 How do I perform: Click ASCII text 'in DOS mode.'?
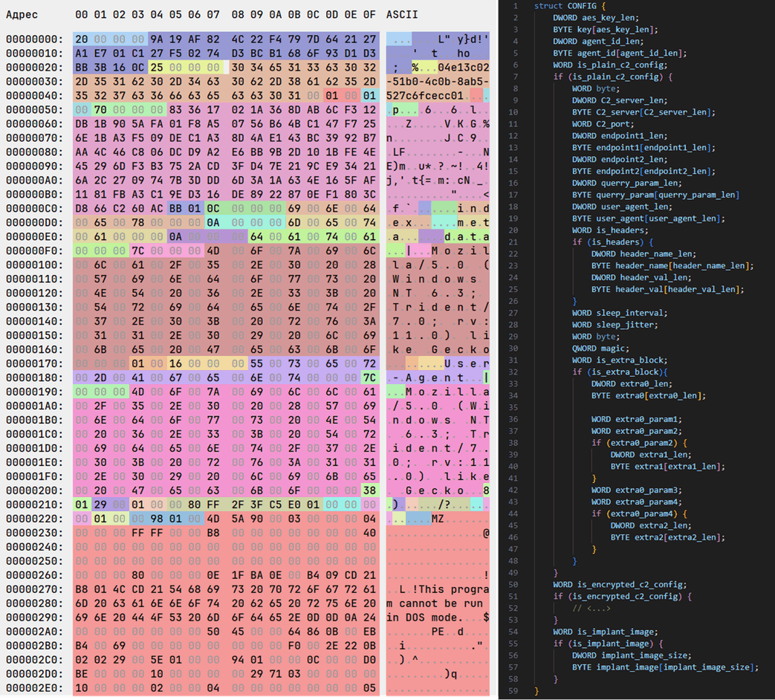tap(424, 618)
